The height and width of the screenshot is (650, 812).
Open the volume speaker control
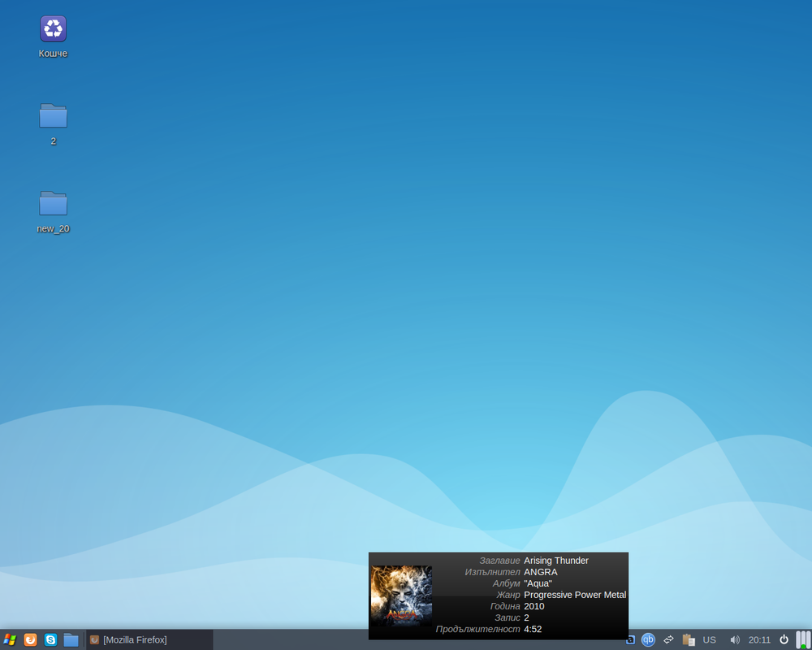click(x=734, y=640)
